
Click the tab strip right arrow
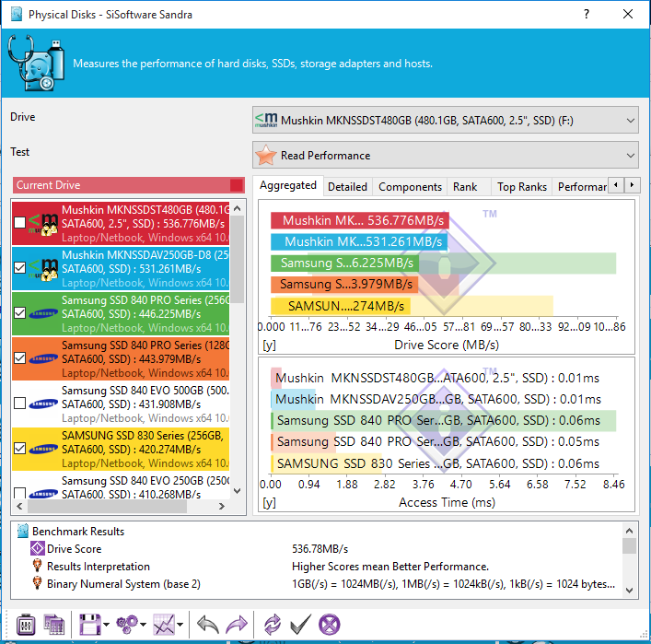tap(632, 184)
